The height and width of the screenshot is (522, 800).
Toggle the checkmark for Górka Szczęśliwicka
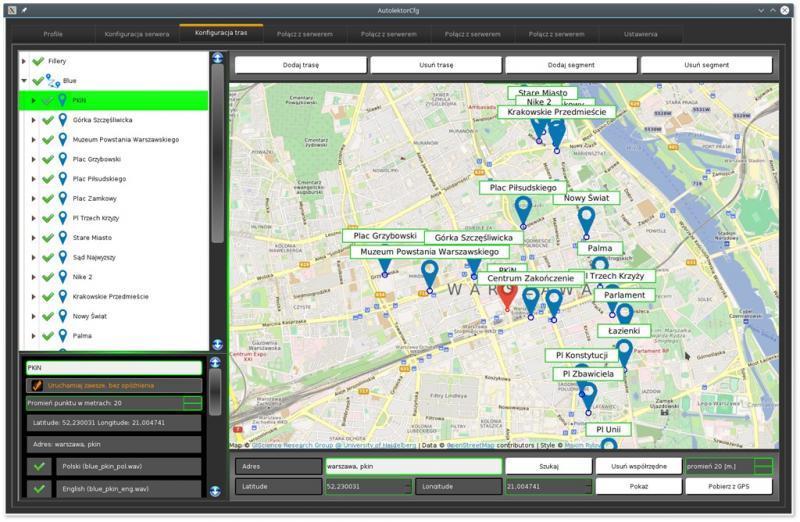point(48,120)
